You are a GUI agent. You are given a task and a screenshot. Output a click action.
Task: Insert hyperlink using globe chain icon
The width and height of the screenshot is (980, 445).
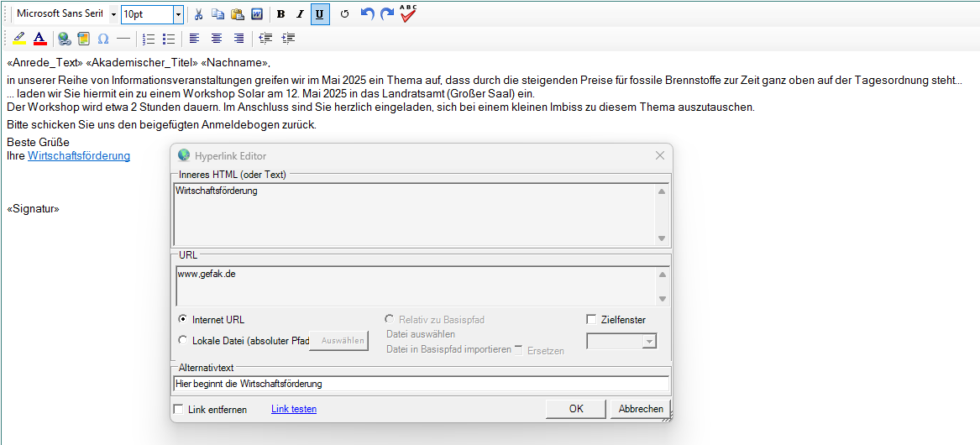(x=64, y=39)
